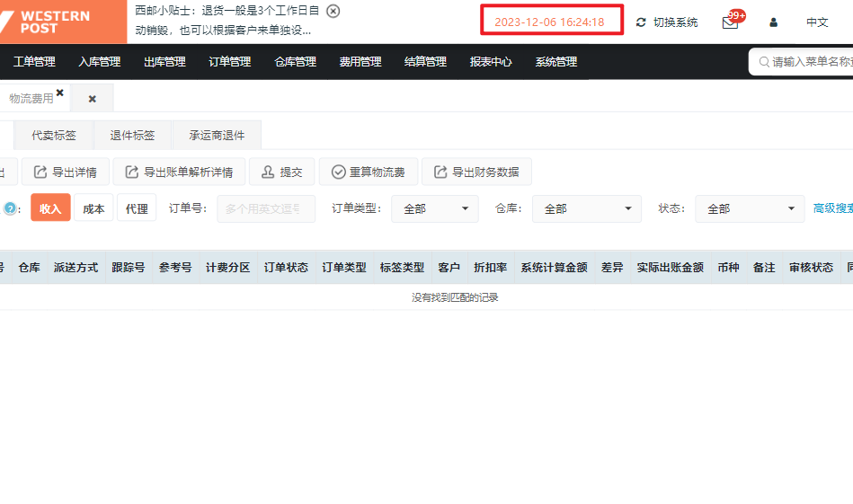This screenshot has height=504, width=853.
Task: Open the 仓库管理 menu
Action: (296, 62)
